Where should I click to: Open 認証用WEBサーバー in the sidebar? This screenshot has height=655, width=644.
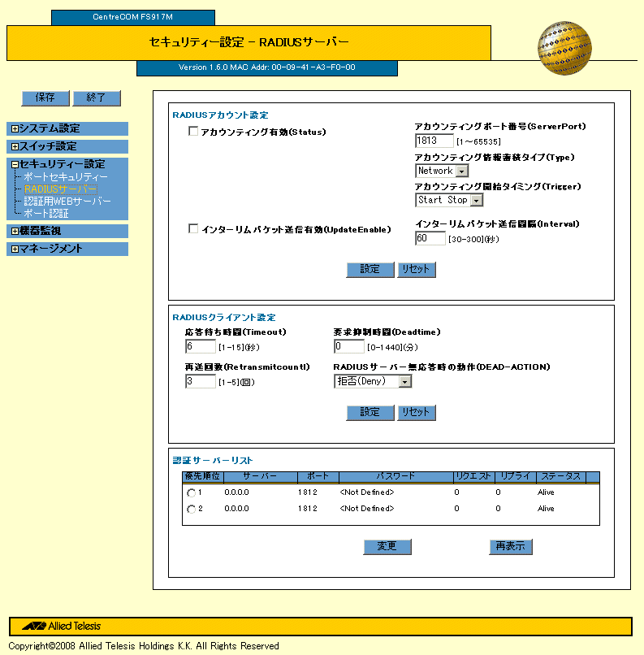[x=67, y=202]
